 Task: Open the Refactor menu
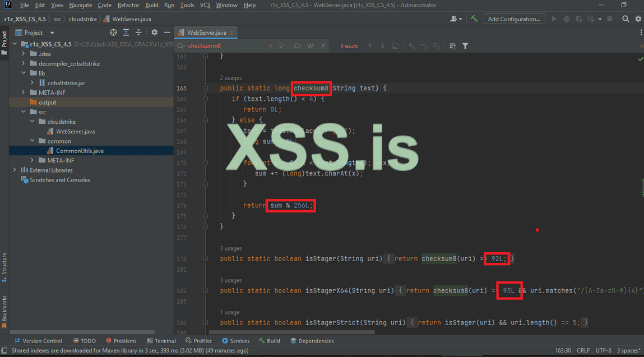click(128, 5)
